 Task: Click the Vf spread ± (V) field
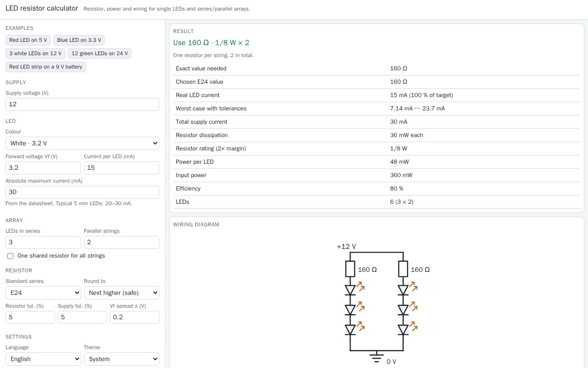135,317
